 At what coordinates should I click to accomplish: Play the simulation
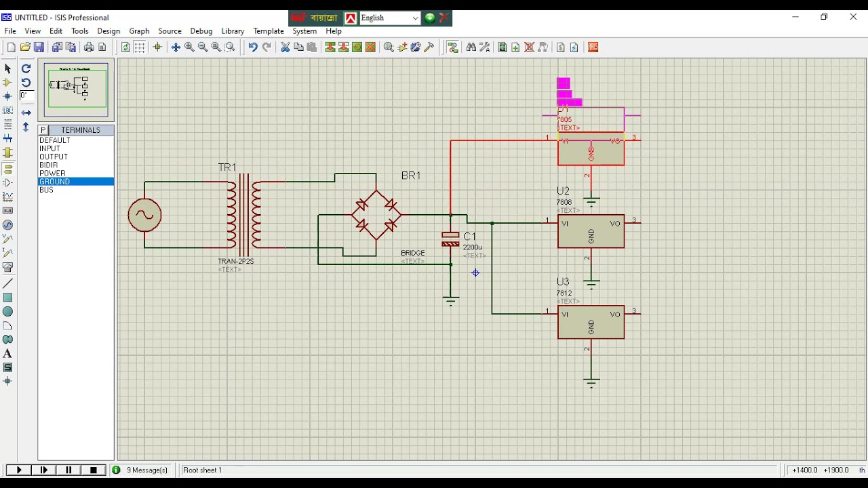[x=19, y=470]
